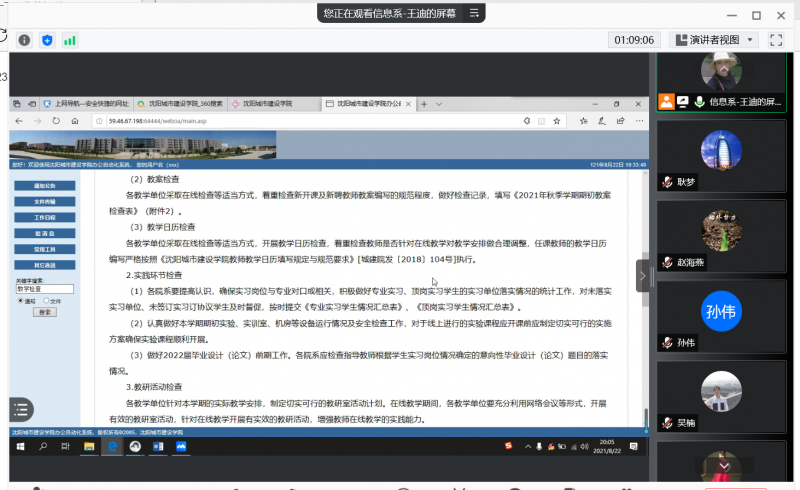Viewport: 800px width, 490px height.
Task: Close the 沈阳城市建设学院办公 active tab
Action: (x=408, y=104)
